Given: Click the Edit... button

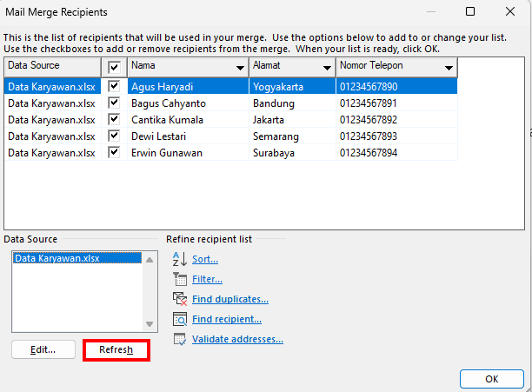Looking at the screenshot, I should (42, 349).
